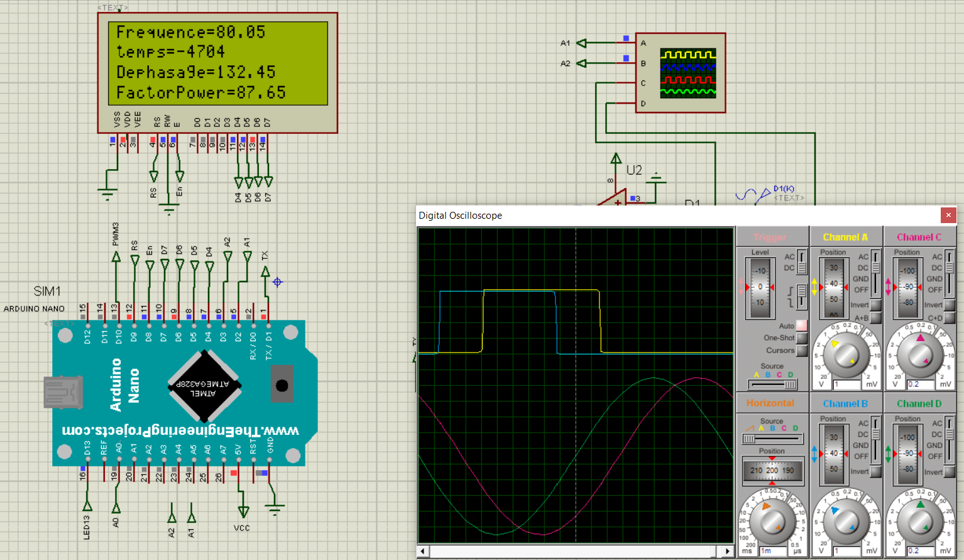Screen dimensions: 964x560
Task: Click the pink Channel C position arrow
Action: pos(889,287)
